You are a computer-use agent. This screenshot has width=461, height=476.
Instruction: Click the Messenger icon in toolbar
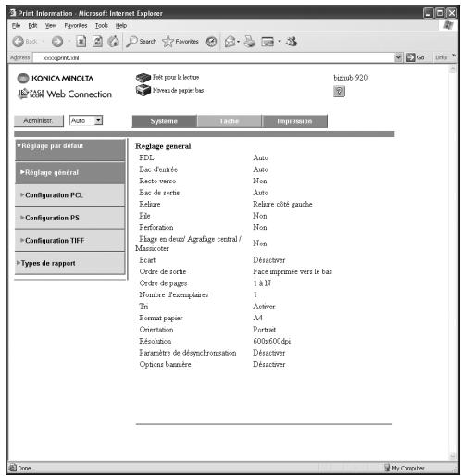coord(292,41)
